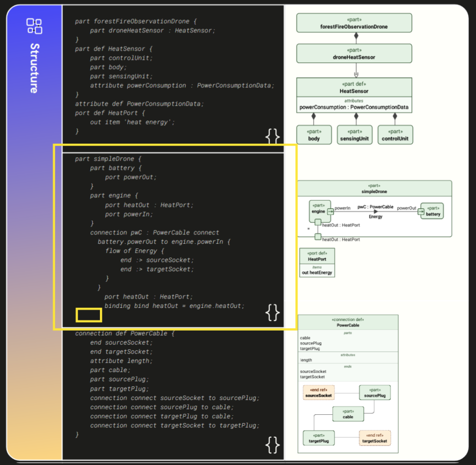Select the Structure sidebar tab label
The width and height of the screenshot is (476, 465).
coord(34,68)
